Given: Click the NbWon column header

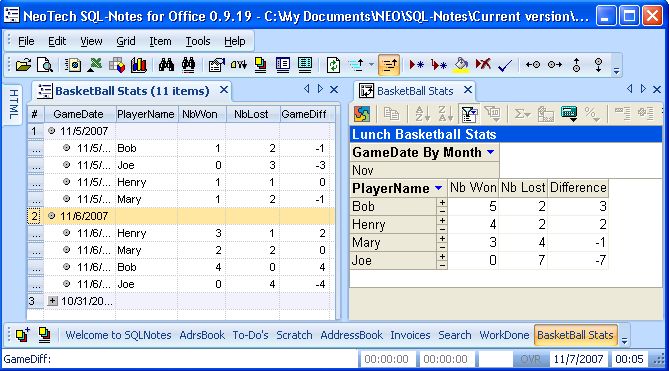Looking at the screenshot, I should click(x=200, y=114).
